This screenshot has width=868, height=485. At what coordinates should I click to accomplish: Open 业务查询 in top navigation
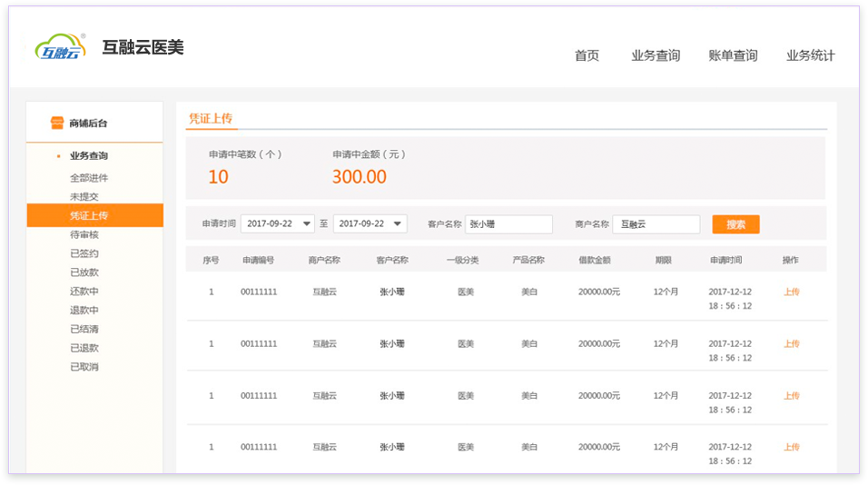pyautogui.click(x=656, y=55)
